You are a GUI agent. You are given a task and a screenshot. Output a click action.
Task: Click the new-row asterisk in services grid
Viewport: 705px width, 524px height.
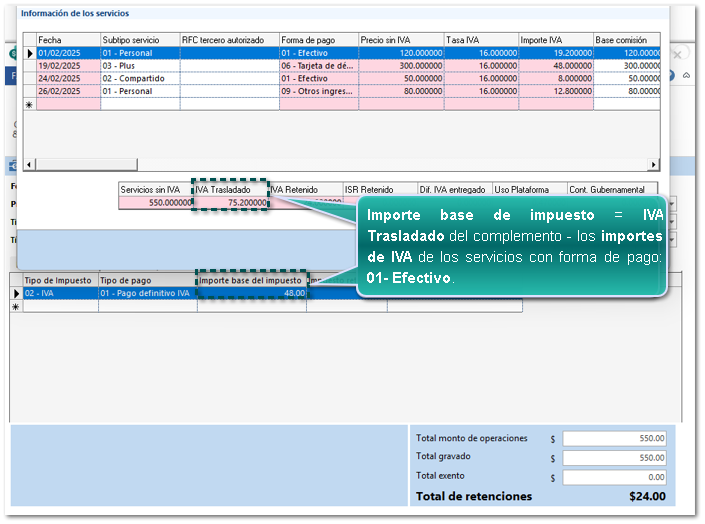pos(30,104)
